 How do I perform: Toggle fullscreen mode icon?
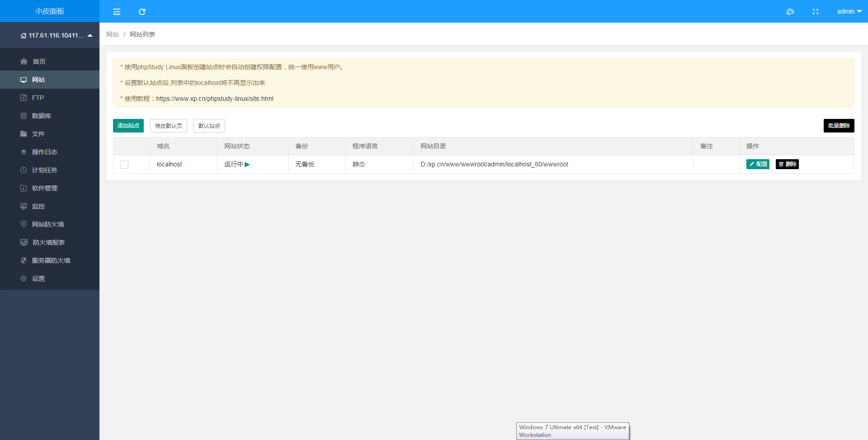coord(815,12)
